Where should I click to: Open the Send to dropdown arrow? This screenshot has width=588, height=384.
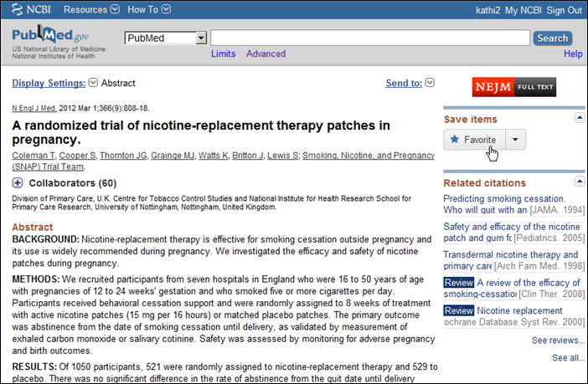tap(430, 83)
